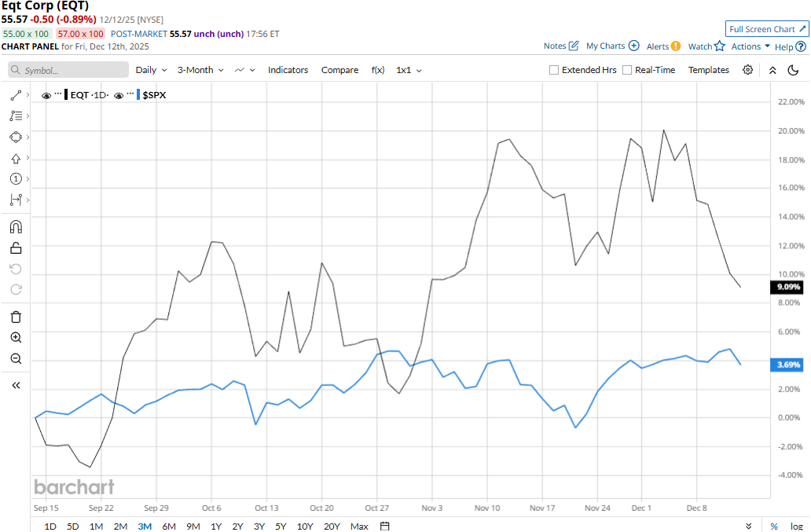Redo last chart action
The image size is (811, 532).
16,289
